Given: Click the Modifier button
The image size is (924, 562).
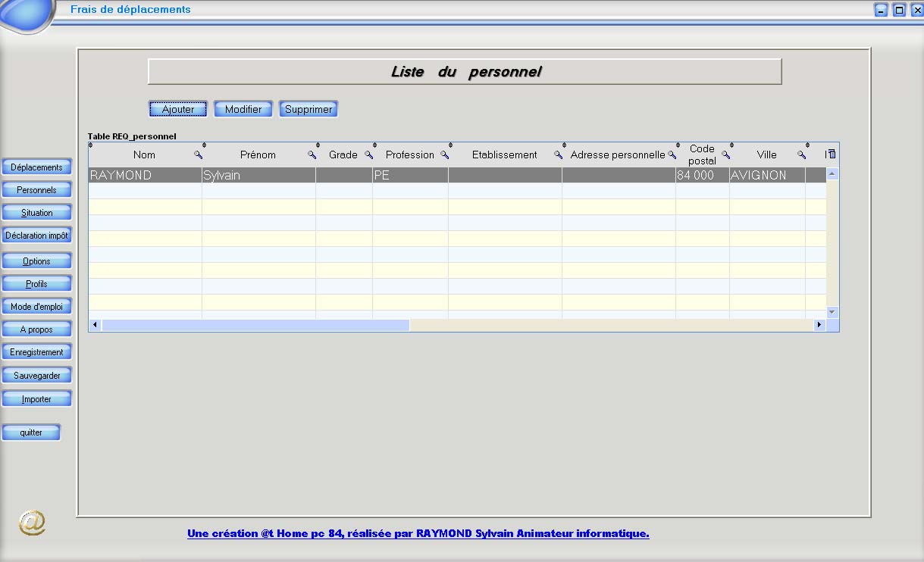Looking at the screenshot, I should tap(243, 110).
